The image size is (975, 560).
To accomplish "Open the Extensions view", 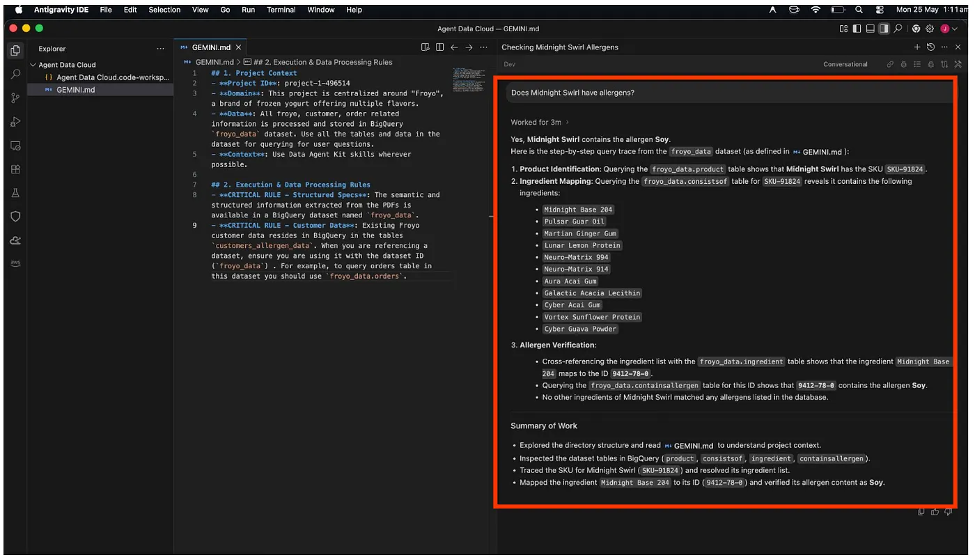I will pos(15,169).
